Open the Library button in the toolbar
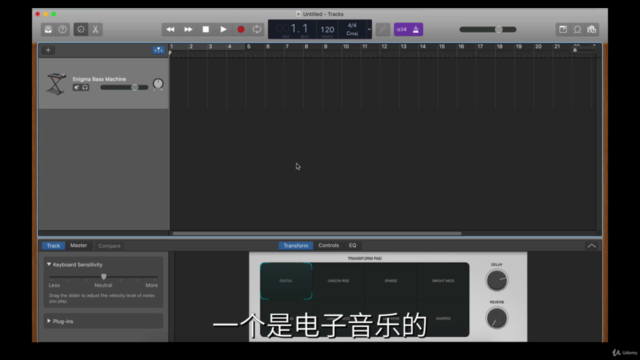 pos(48,29)
